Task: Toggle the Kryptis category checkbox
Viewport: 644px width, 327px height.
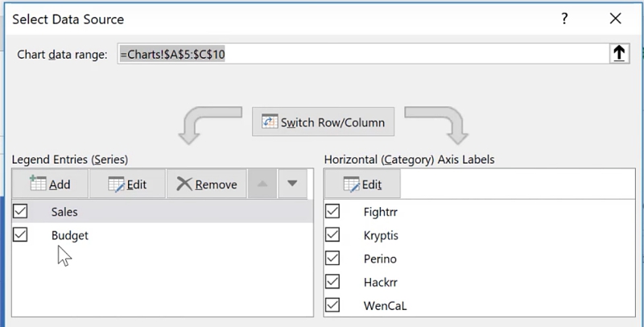Action: pyautogui.click(x=332, y=235)
